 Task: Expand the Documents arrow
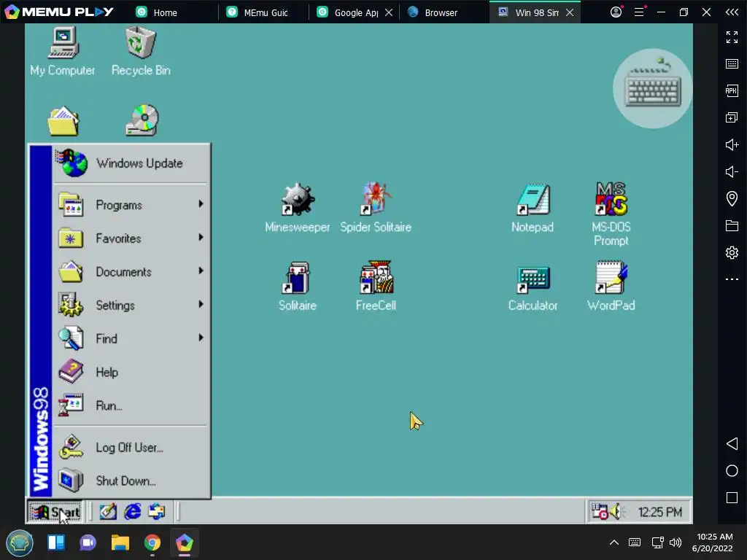[x=201, y=271]
